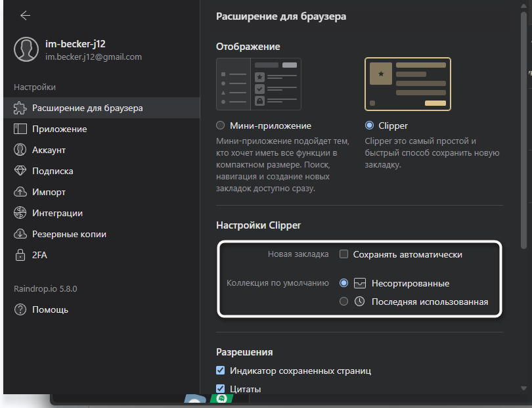This screenshot has width=532, height=408.
Task: Click the scrollbar down arrow
Action: click(x=523, y=388)
